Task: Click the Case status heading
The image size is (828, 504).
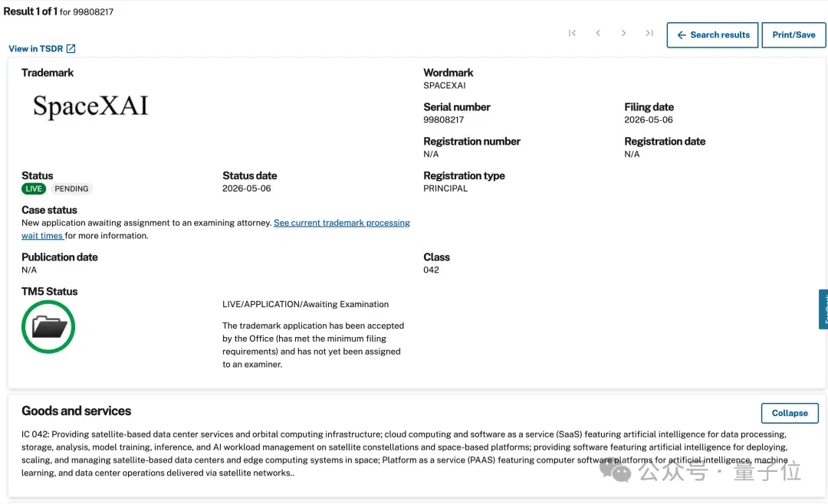Action: point(49,210)
